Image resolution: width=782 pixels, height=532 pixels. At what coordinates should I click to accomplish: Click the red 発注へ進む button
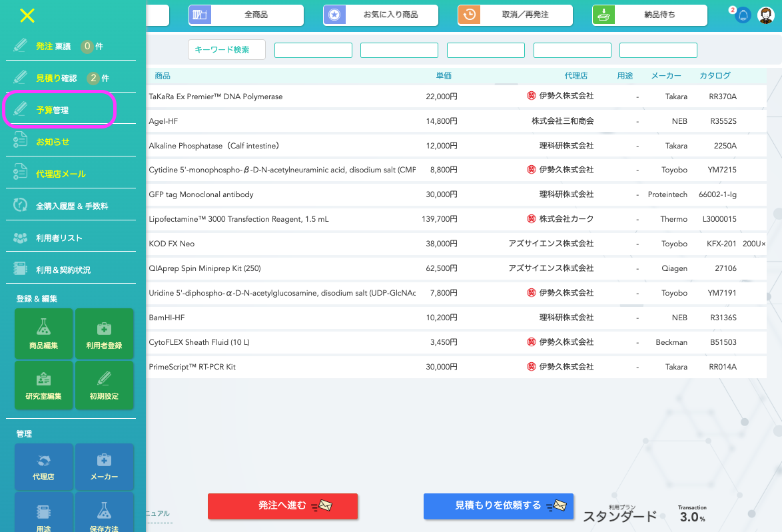pos(283,506)
